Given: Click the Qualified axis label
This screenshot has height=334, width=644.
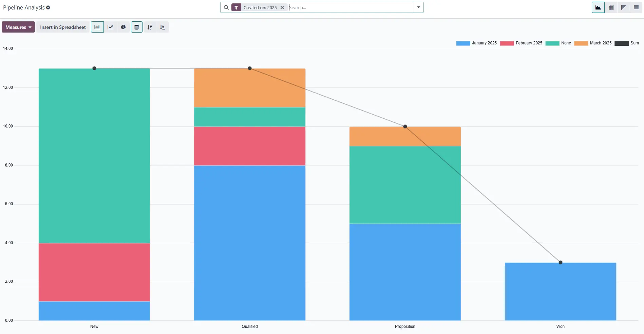Looking at the screenshot, I should tap(250, 327).
